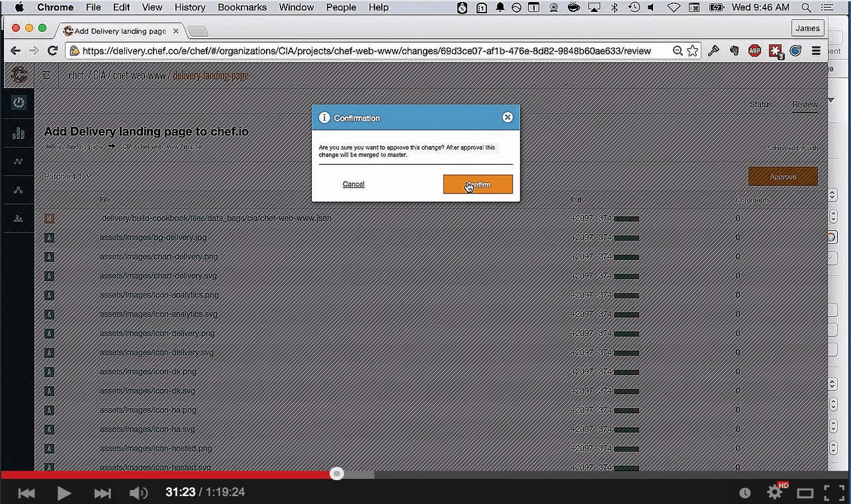
Task: Open assets/images/icon-dk.svg file
Action: coord(148,391)
